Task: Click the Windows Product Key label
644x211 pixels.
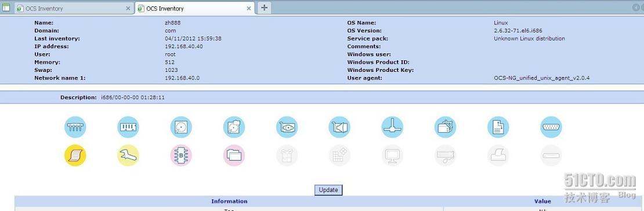Action: (381, 70)
